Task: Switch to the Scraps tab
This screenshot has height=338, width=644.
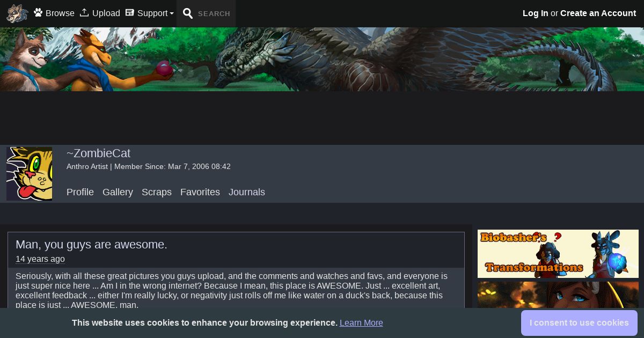Action: [157, 192]
